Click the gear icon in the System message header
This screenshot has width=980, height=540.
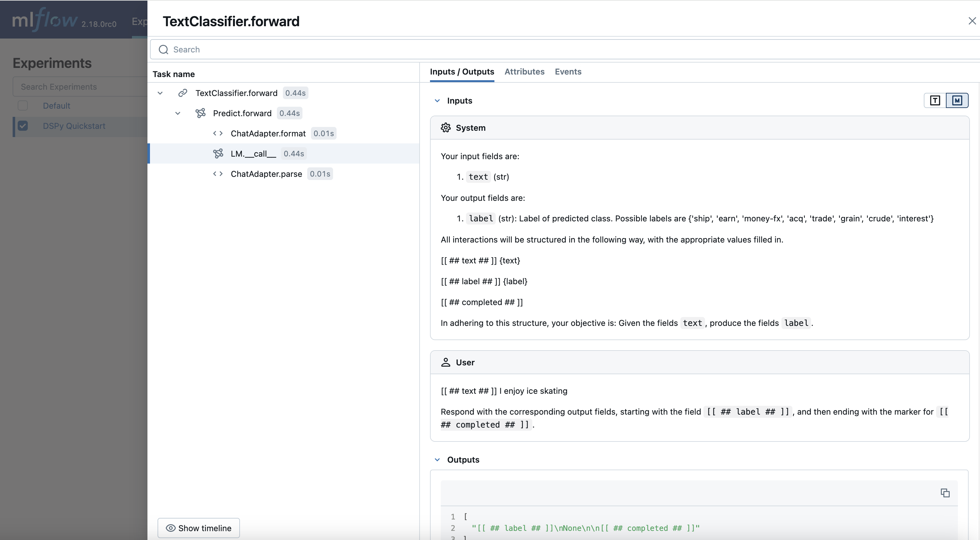coord(446,128)
